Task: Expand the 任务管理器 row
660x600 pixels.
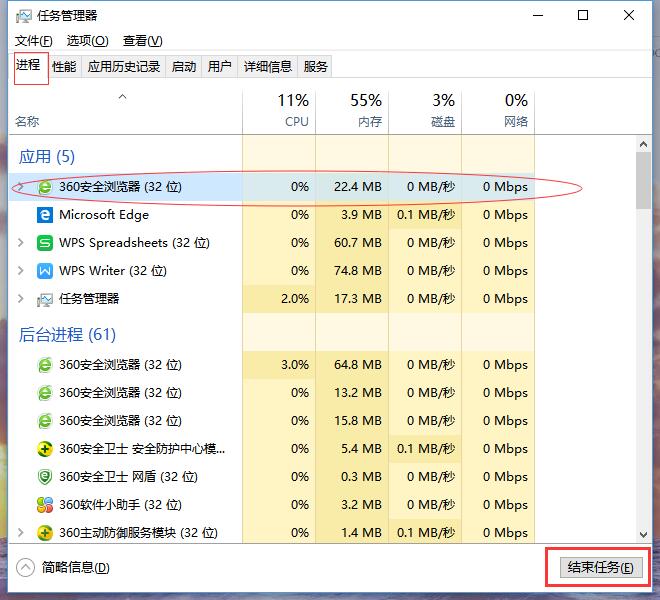Action: pyautogui.click(x=20, y=299)
